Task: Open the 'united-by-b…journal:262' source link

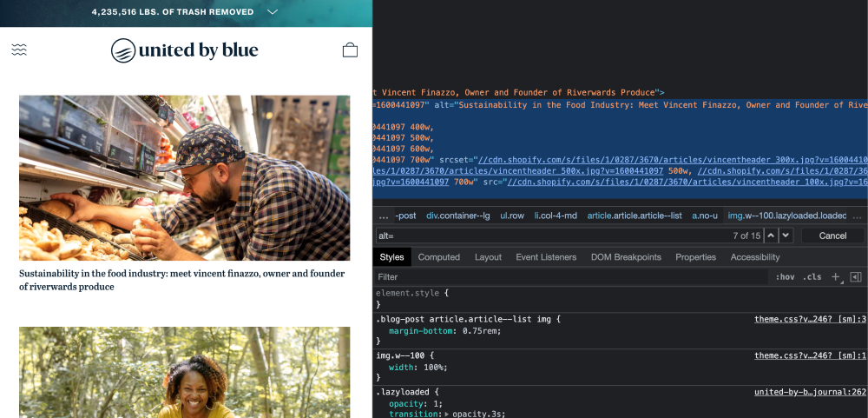Action: click(811, 392)
